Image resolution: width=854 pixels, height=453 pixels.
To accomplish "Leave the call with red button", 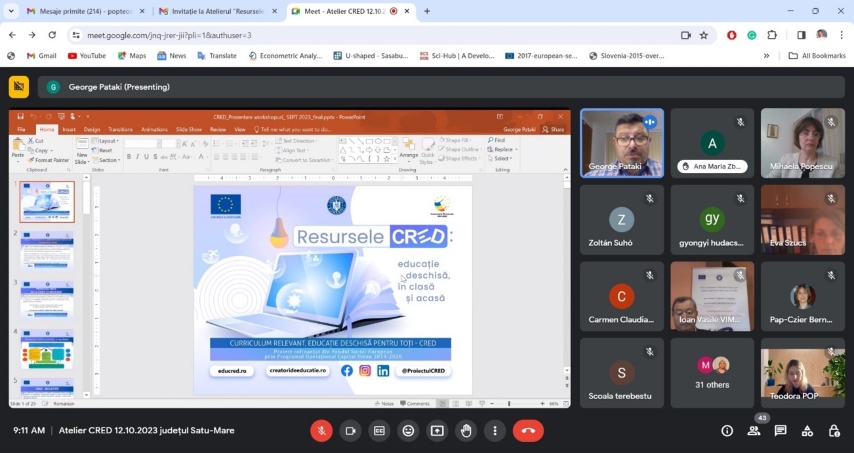I will pyautogui.click(x=528, y=430).
